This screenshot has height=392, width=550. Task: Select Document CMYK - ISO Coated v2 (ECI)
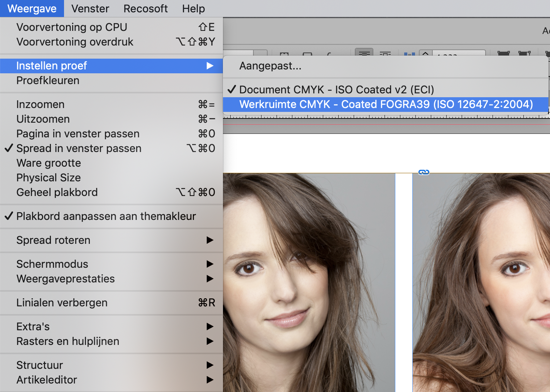pyautogui.click(x=386, y=90)
